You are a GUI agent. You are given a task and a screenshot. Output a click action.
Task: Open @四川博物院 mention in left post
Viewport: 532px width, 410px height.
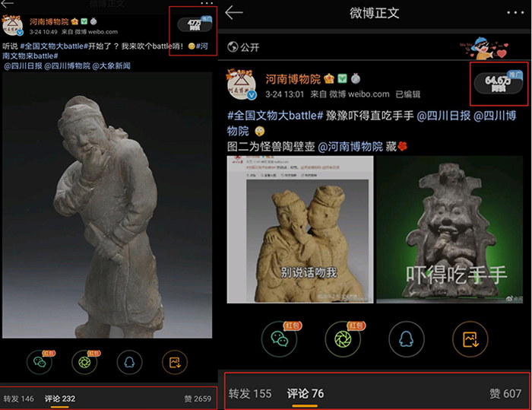[x=67, y=66]
